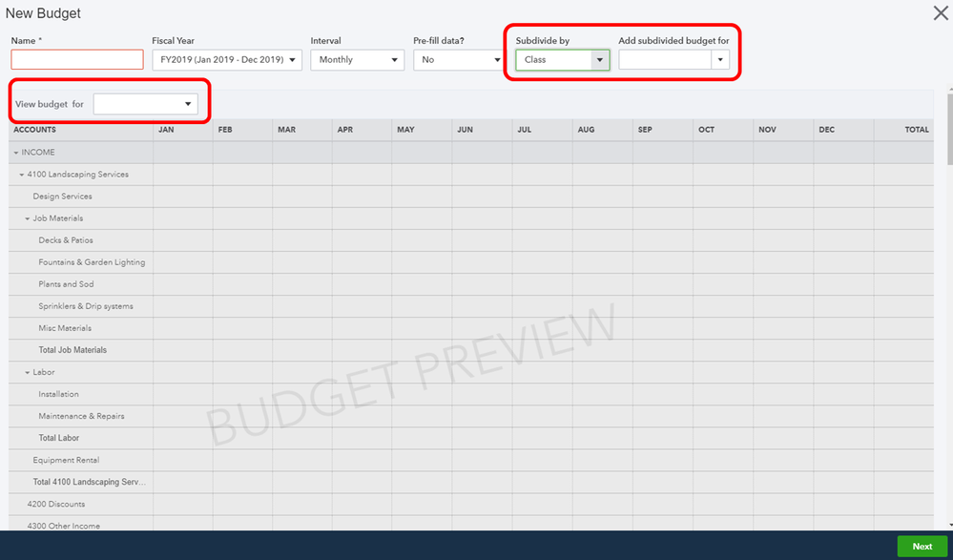The image size is (953, 560).
Task: Open the Pre-fill data dropdown
Action: [460, 59]
